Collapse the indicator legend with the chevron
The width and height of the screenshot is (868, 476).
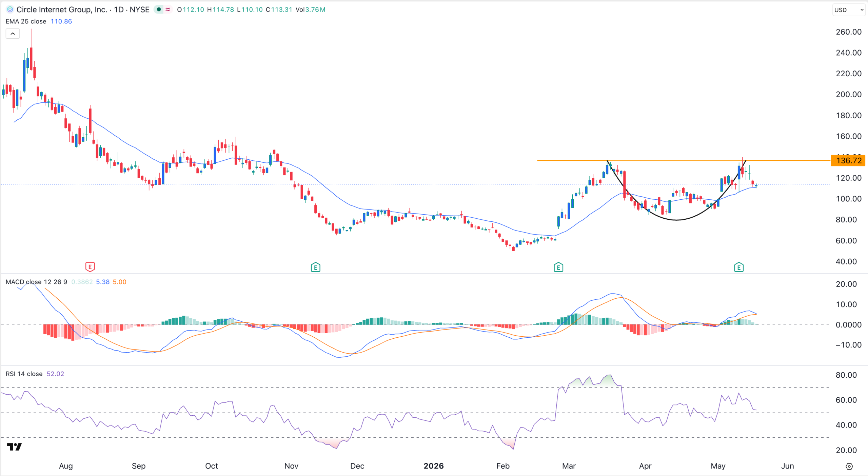[13, 34]
